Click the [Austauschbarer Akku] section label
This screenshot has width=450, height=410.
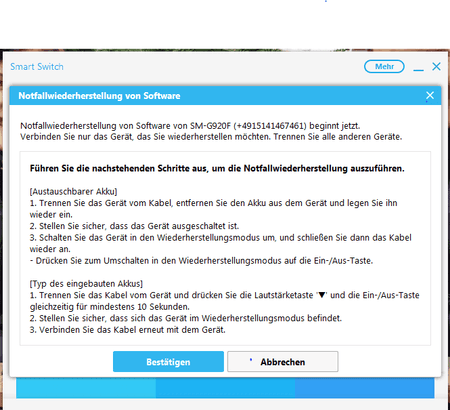tap(74, 192)
